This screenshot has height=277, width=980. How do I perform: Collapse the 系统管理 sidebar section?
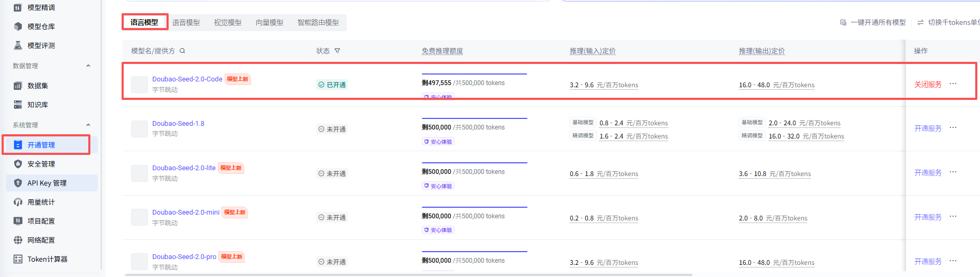click(88, 125)
